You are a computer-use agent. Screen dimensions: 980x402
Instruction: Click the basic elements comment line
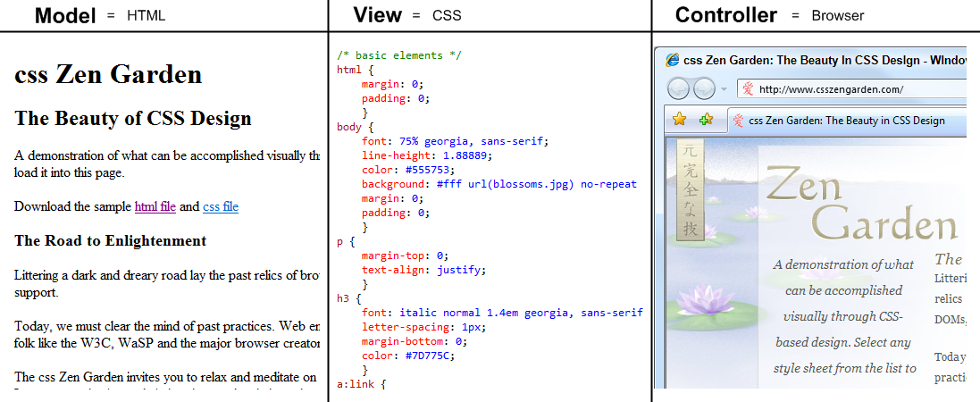click(x=399, y=55)
